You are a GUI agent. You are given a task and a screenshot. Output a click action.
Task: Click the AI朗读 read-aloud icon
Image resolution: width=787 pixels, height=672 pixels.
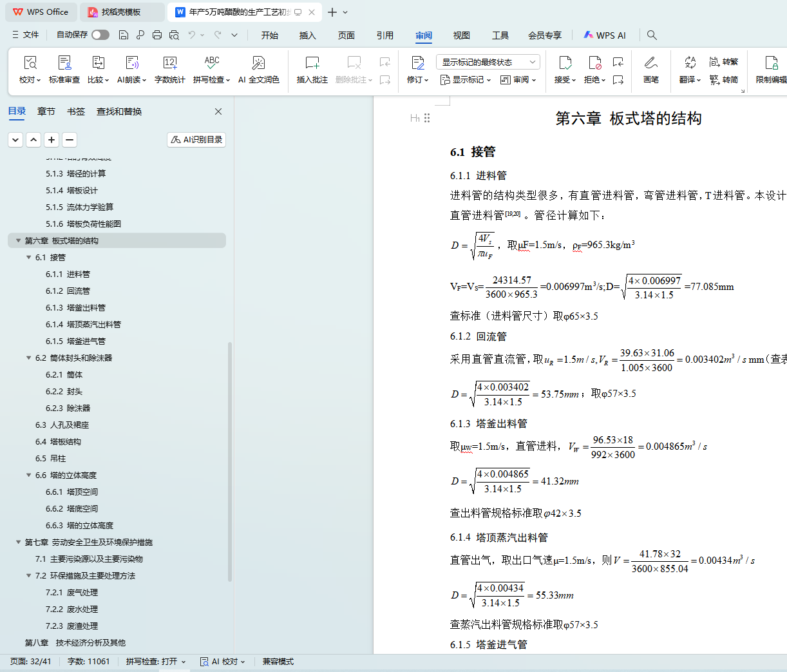(x=131, y=63)
